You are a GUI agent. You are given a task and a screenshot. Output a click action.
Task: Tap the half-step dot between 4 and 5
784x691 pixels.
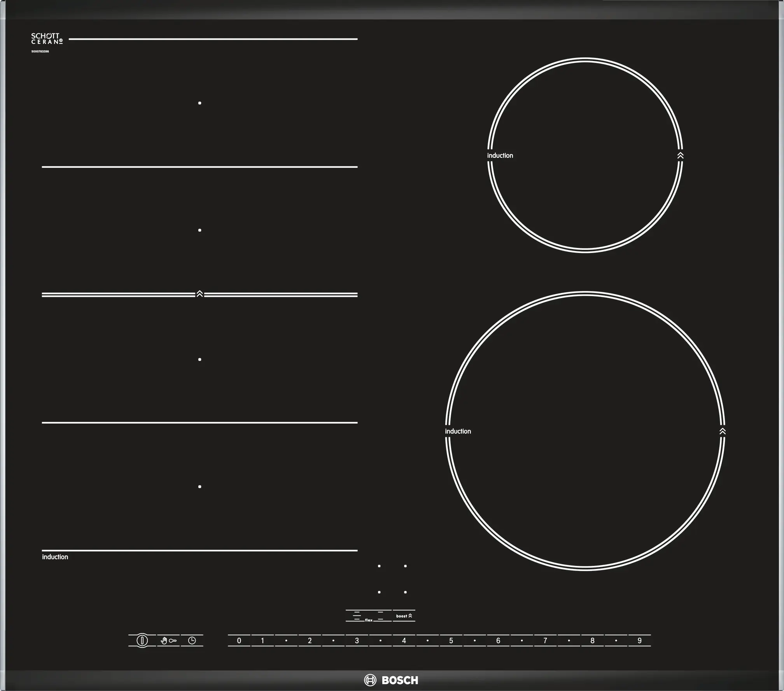[x=427, y=640]
